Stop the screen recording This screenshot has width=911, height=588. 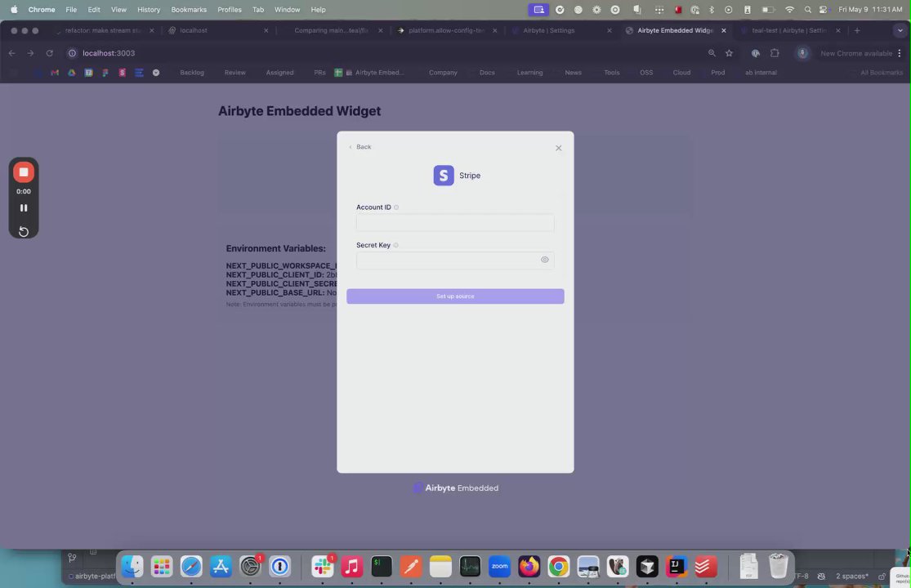pyautogui.click(x=24, y=171)
